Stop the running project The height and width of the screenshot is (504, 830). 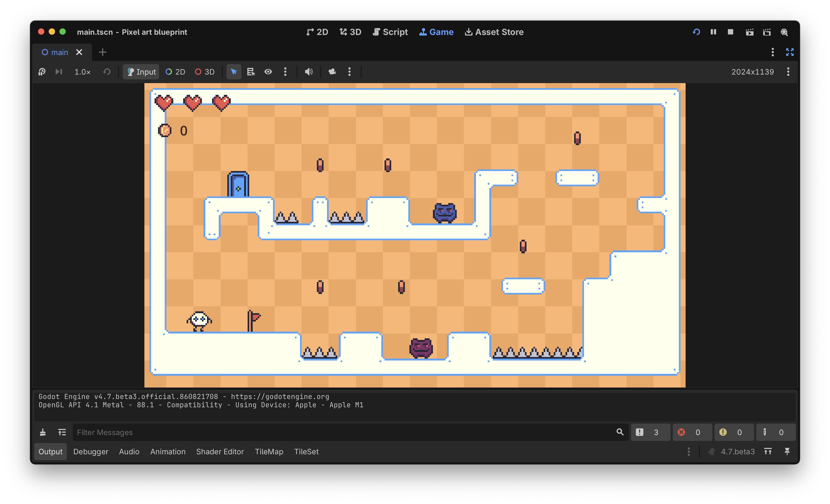point(730,32)
